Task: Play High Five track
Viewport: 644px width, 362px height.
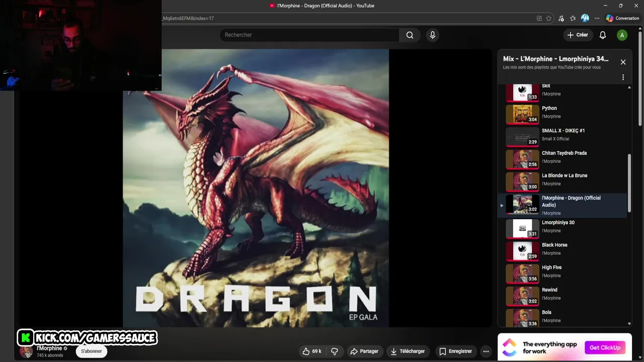Action: pyautogui.click(x=562, y=274)
